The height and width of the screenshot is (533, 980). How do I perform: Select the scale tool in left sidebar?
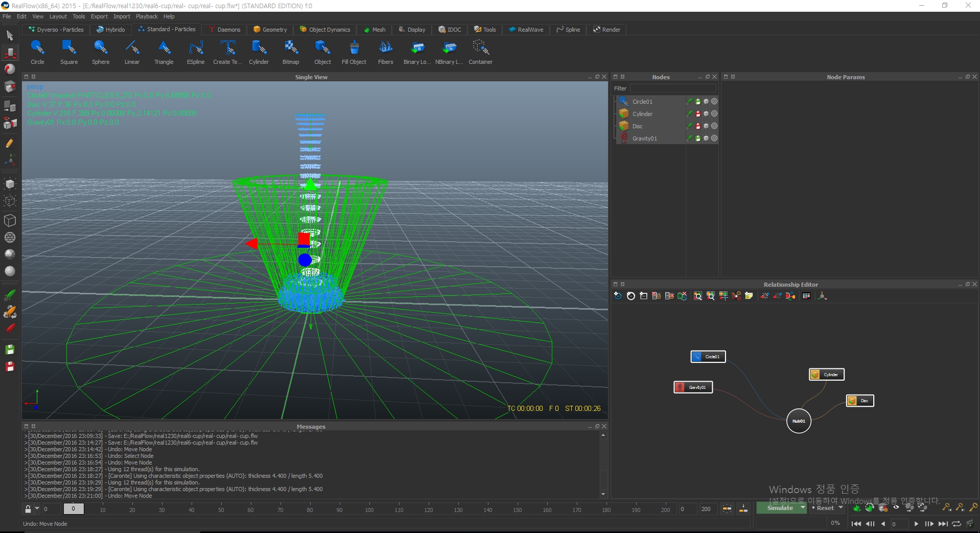tap(10, 86)
